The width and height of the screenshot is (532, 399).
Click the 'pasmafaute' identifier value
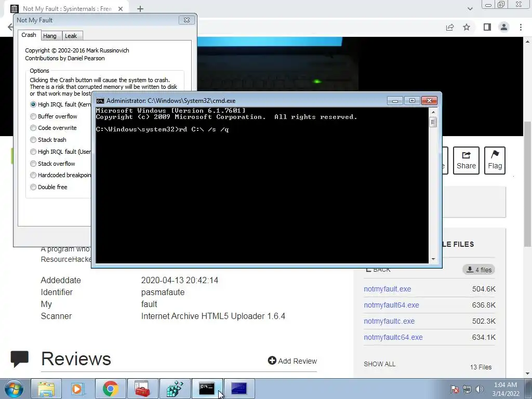click(163, 292)
